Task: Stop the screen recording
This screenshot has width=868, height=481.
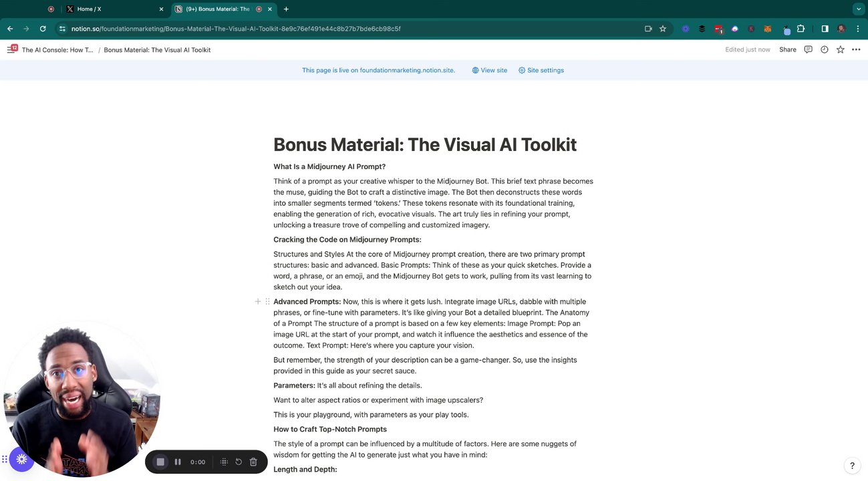Action: click(x=160, y=462)
